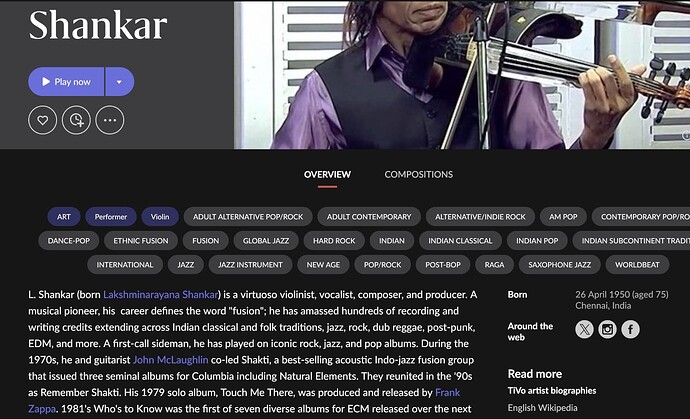The image size is (690, 419).
Task: Open the Frank Zappa link
Action: (448, 392)
